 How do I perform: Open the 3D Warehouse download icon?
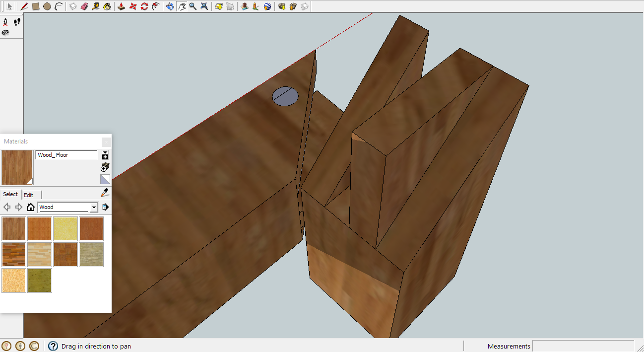(281, 6)
